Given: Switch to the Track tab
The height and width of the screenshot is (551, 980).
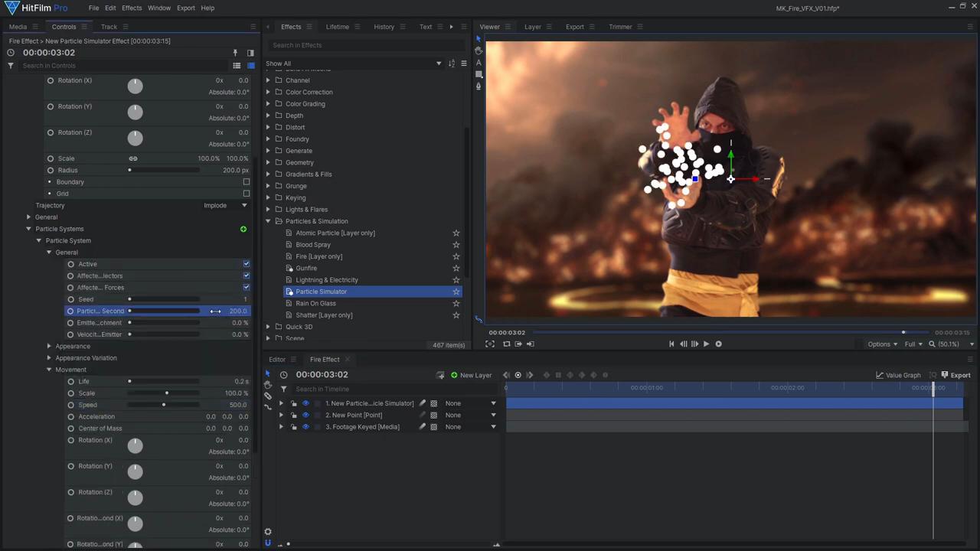Looking at the screenshot, I should coord(109,27).
